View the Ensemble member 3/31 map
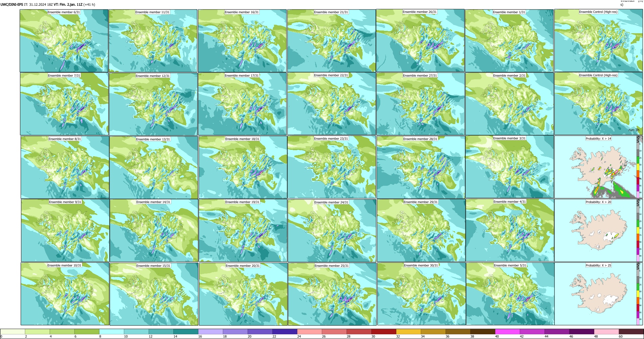The width and height of the screenshot is (644, 339). [510, 167]
